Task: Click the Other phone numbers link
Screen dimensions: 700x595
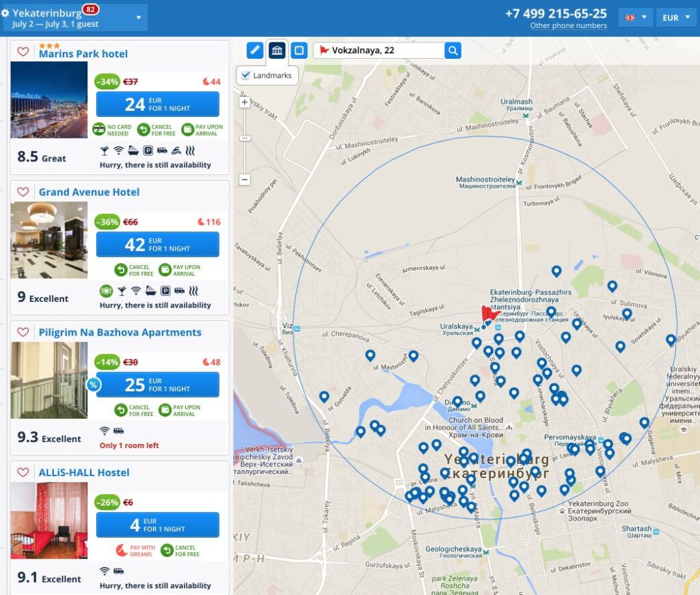Action: pos(568,26)
